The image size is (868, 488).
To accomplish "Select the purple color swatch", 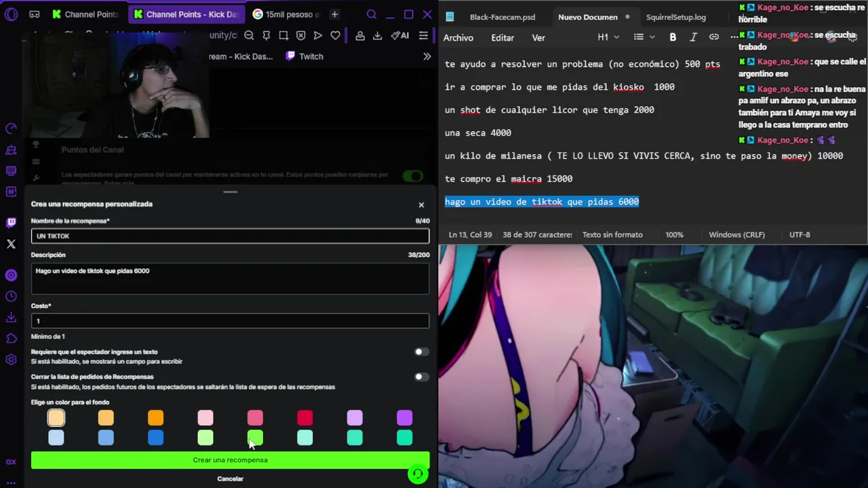I will (x=404, y=418).
